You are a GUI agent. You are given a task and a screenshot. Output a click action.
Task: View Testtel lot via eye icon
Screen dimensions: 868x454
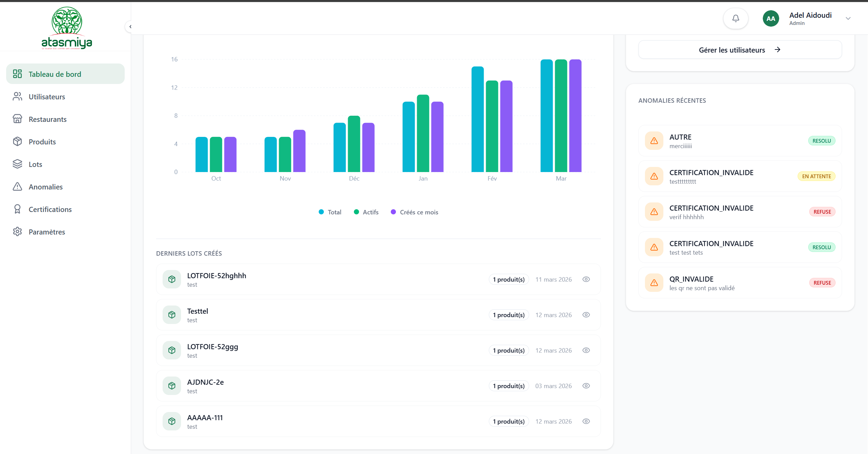(586, 315)
